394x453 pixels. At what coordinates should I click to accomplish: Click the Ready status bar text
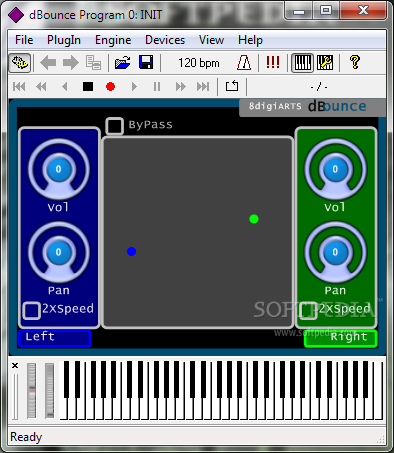26,437
